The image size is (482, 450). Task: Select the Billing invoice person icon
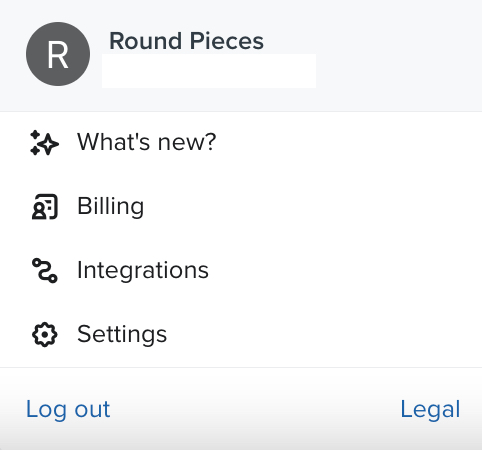point(45,207)
